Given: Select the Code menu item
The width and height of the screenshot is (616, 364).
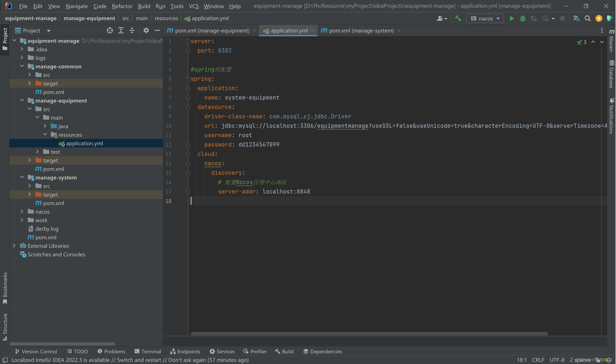Looking at the screenshot, I should tap(100, 6).
